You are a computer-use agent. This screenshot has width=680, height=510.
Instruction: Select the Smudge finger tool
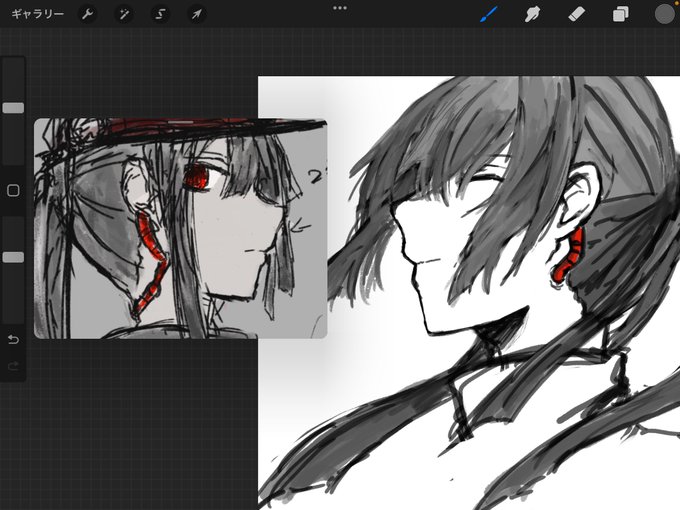tap(533, 14)
